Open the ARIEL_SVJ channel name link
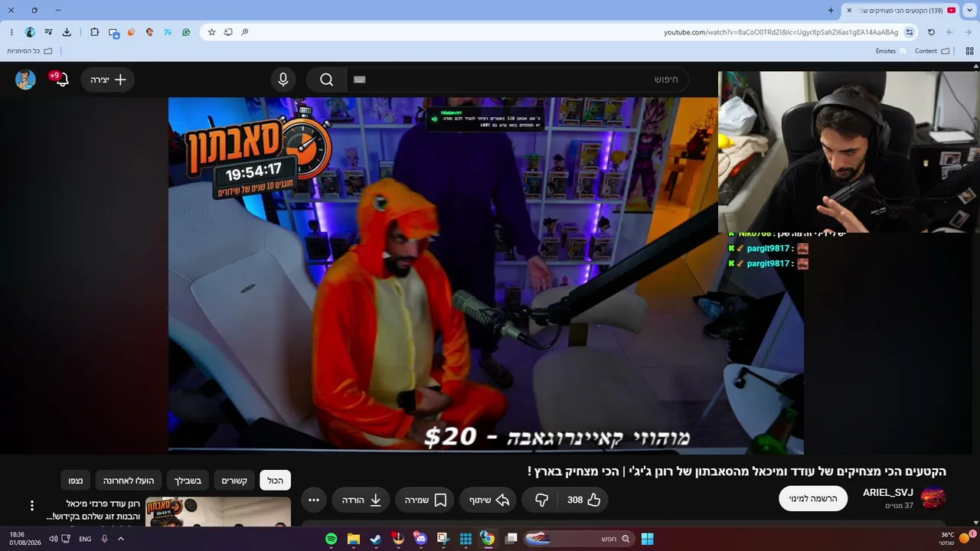Screen dimensions: 980x551 (888, 493)
